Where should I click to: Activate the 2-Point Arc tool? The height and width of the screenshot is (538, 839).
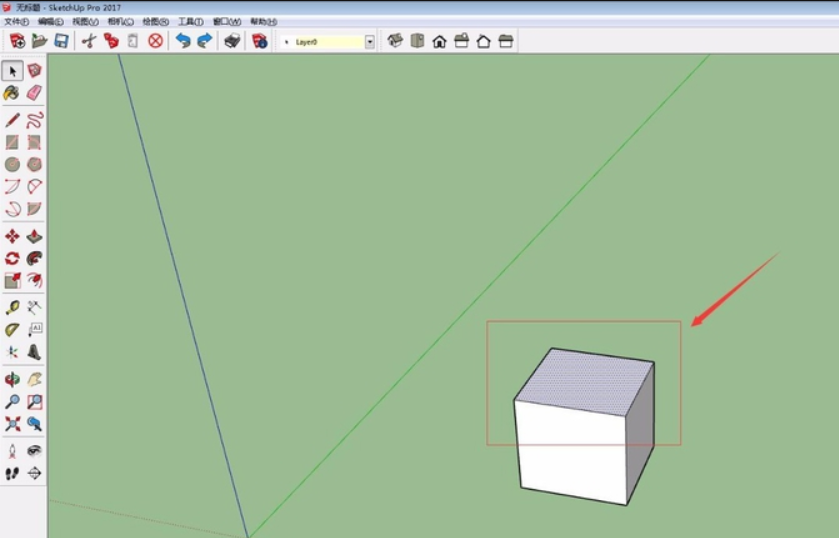[34, 186]
